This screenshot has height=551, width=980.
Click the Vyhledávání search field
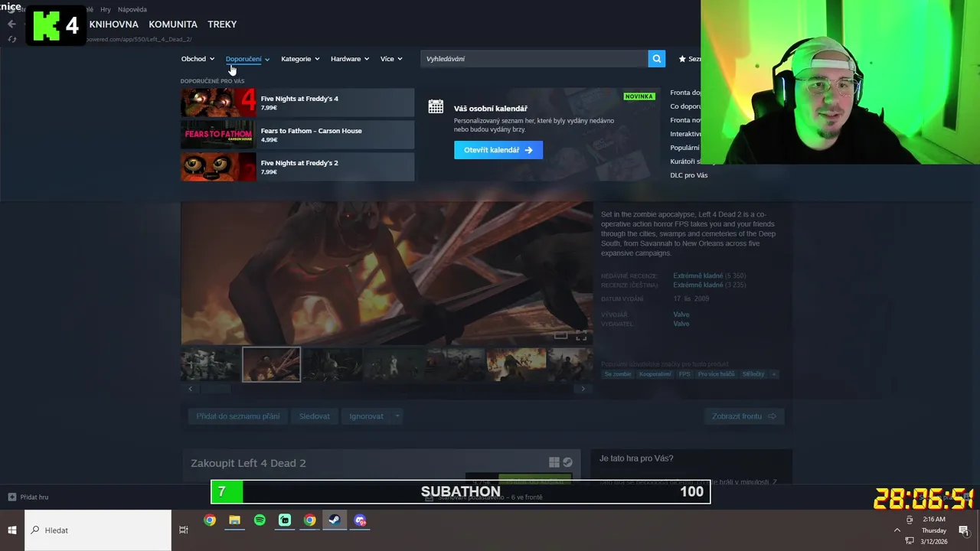pyautogui.click(x=534, y=59)
